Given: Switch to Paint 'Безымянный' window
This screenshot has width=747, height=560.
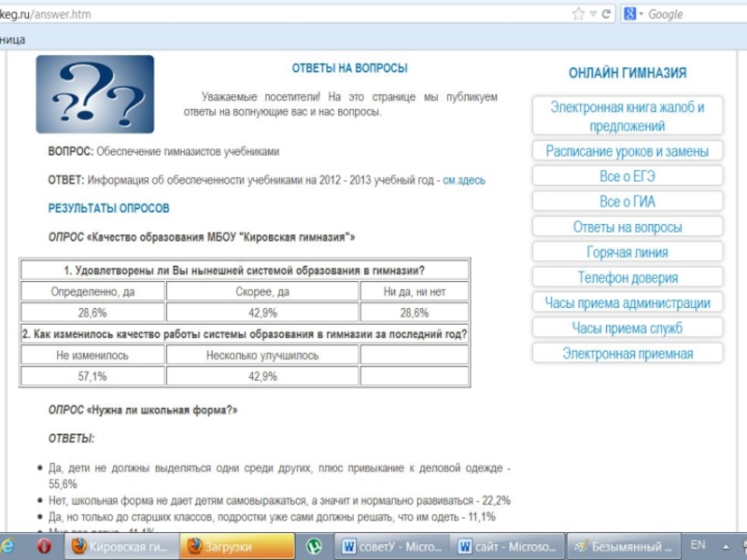Looking at the screenshot, I should [x=624, y=546].
